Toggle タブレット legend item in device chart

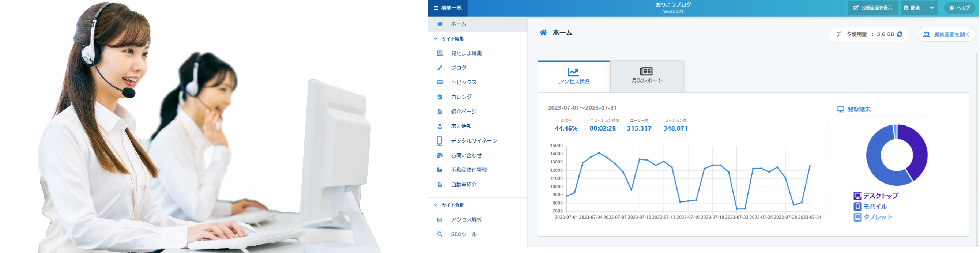click(873, 217)
